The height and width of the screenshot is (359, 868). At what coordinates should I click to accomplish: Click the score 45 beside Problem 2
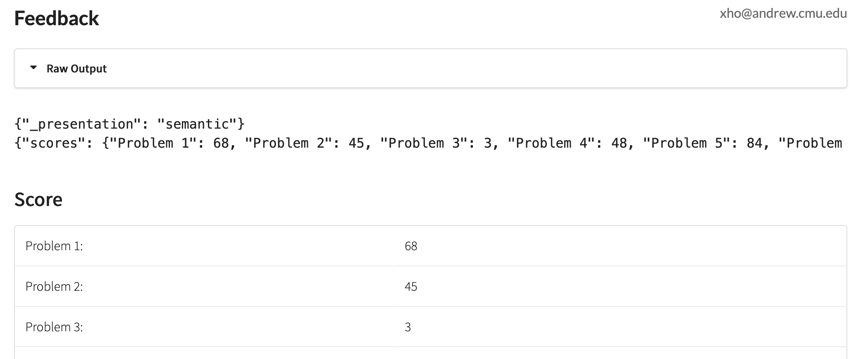pyautogui.click(x=412, y=286)
